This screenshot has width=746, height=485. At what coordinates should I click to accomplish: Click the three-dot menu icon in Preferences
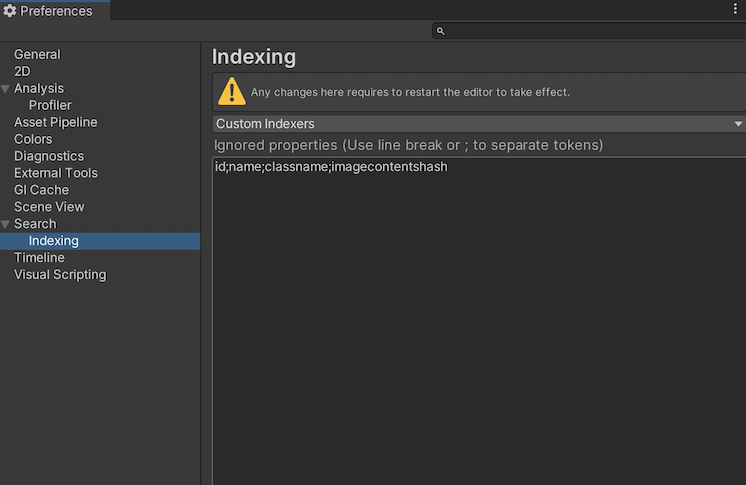(736, 10)
